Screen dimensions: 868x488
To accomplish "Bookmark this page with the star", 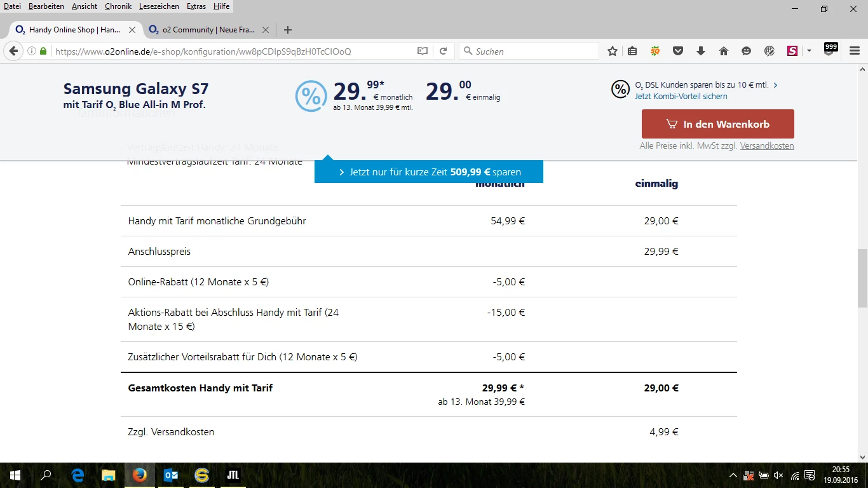I will click(x=612, y=51).
